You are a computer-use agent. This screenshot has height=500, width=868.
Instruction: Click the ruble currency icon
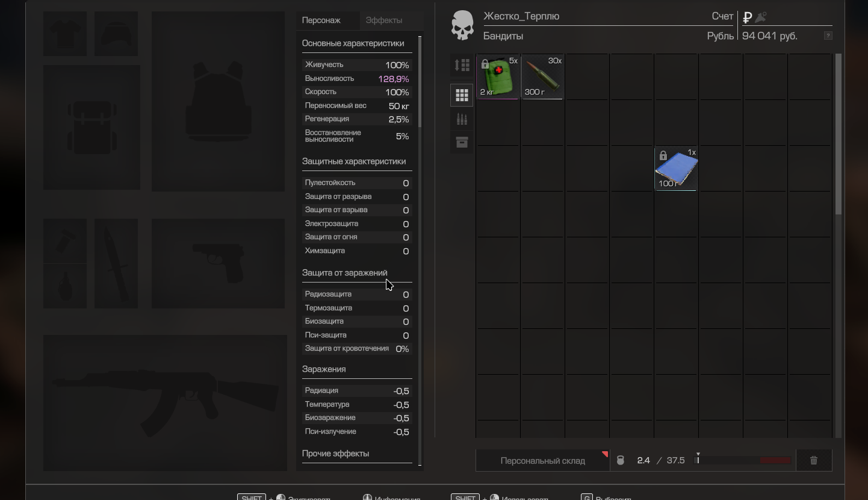click(x=748, y=17)
